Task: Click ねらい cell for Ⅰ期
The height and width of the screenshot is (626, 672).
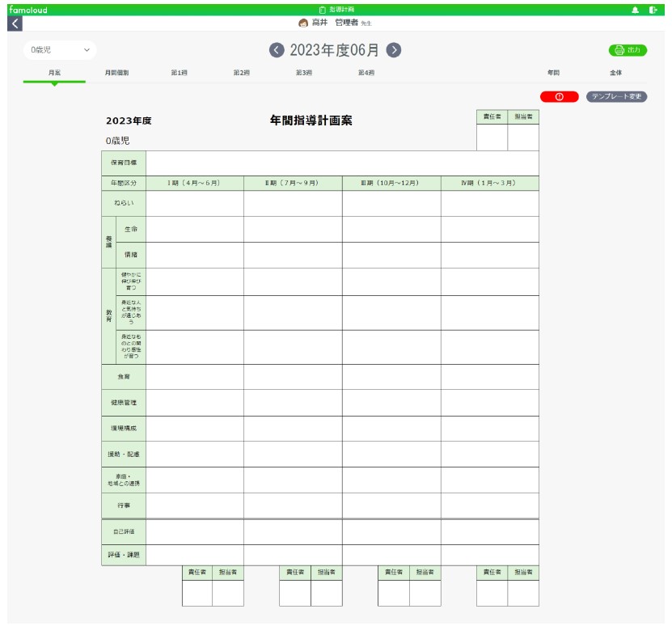Action: pos(195,203)
